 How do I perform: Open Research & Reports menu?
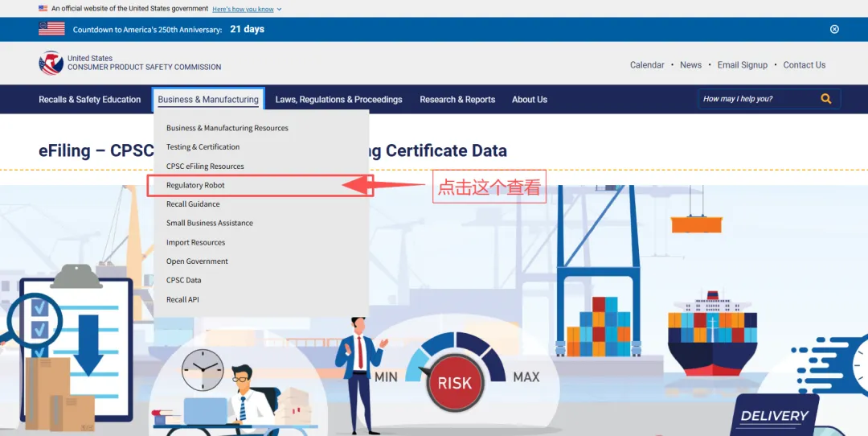[x=457, y=100]
